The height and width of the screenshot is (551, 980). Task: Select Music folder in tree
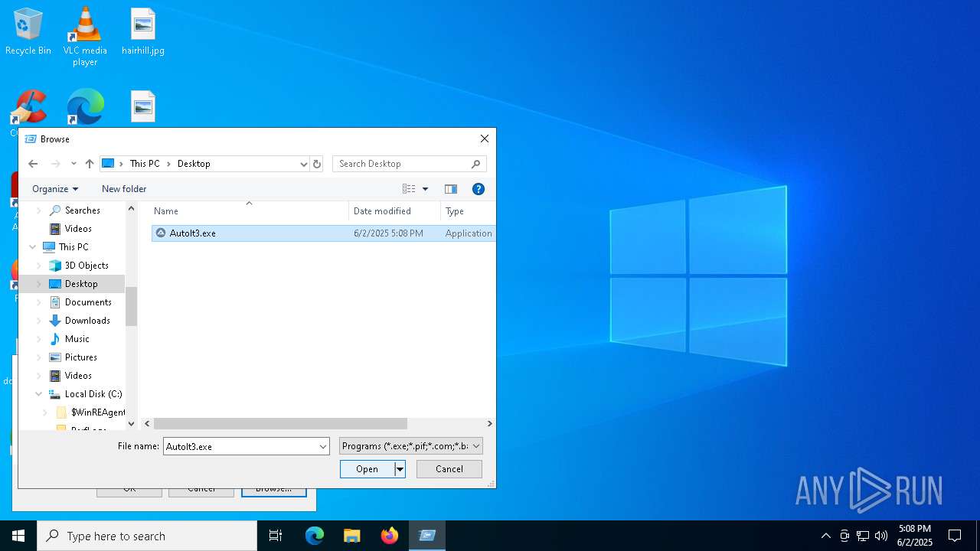(77, 339)
